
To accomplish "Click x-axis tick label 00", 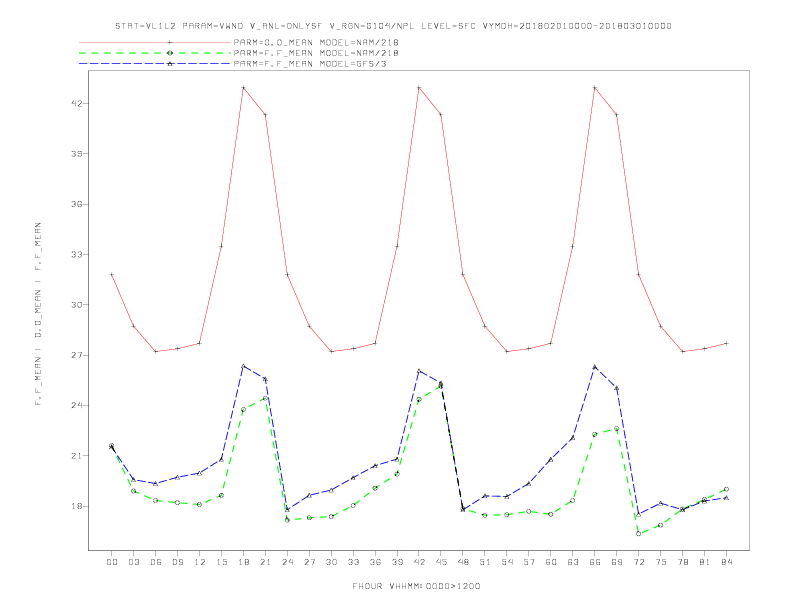I will 112,562.
